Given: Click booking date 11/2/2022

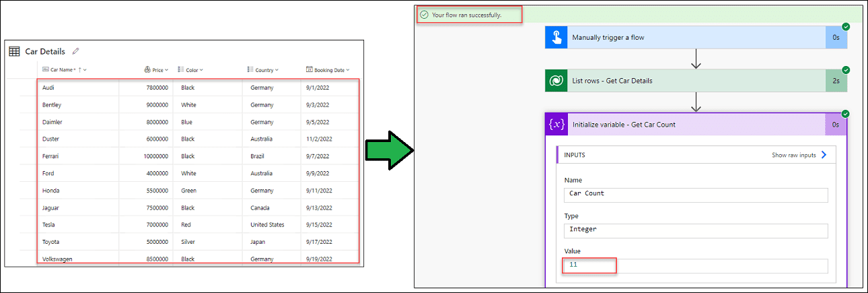Looking at the screenshot, I should click(x=320, y=139).
